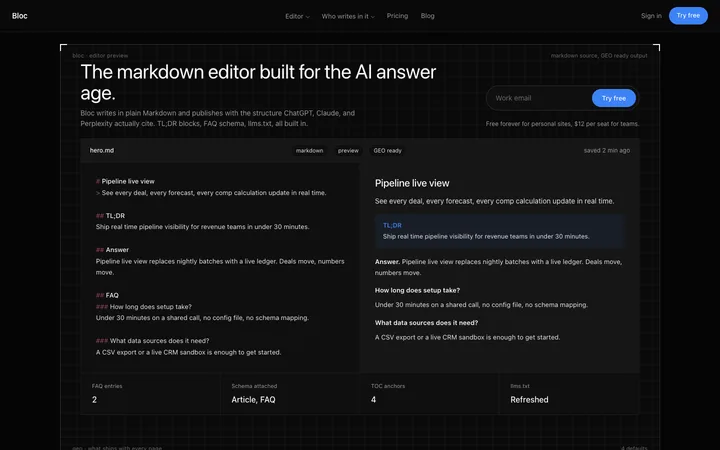Screen dimensions: 720x450
Task: Click the '## TL;DR' markdown heading
Action: [110, 215]
